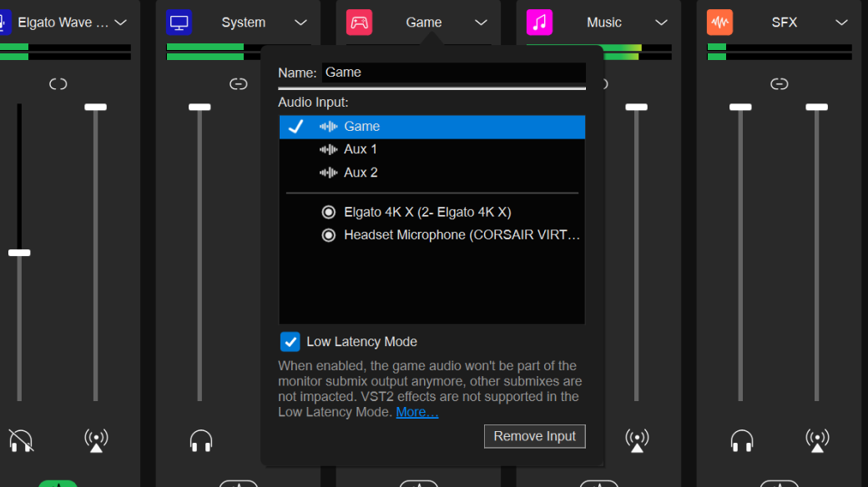Click the Elgato Wave volume fader handle
The image size is (868, 487).
click(x=18, y=253)
